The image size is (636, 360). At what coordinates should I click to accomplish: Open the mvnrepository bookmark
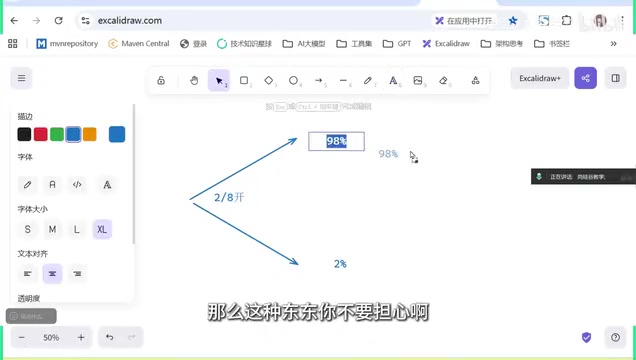click(67, 43)
